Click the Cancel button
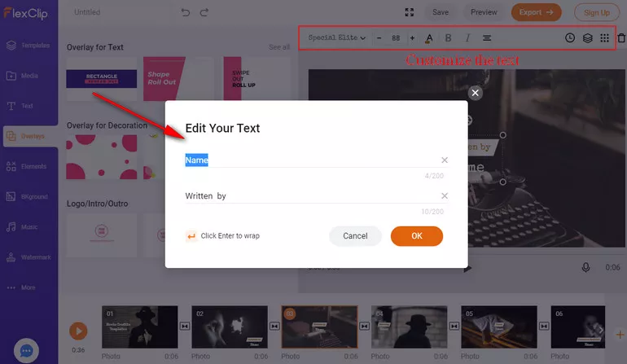 (355, 236)
